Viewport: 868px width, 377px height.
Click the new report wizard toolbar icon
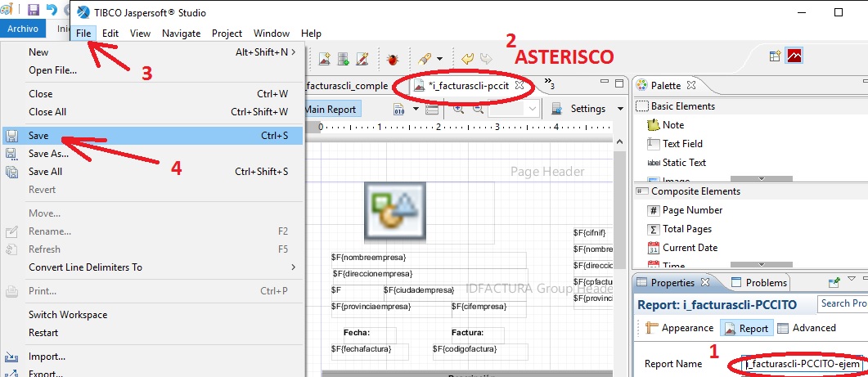pyautogui.click(x=325, y=59)
